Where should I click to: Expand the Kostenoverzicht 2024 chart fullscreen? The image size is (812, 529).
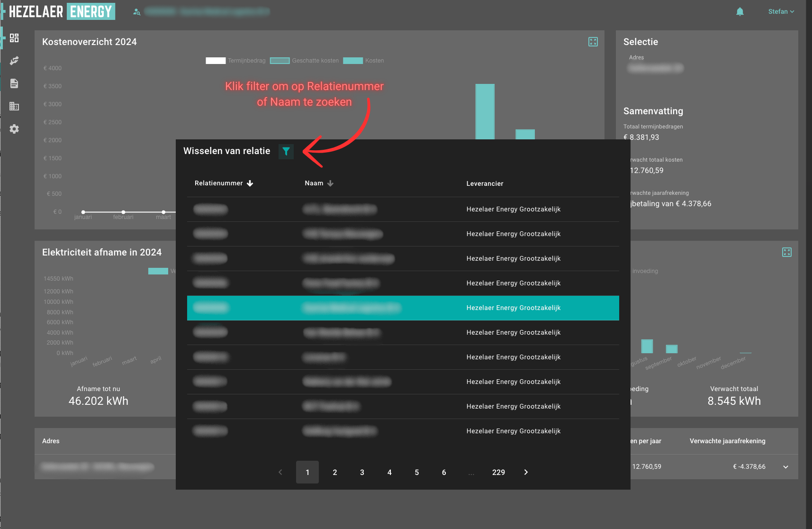pos(593,42)
